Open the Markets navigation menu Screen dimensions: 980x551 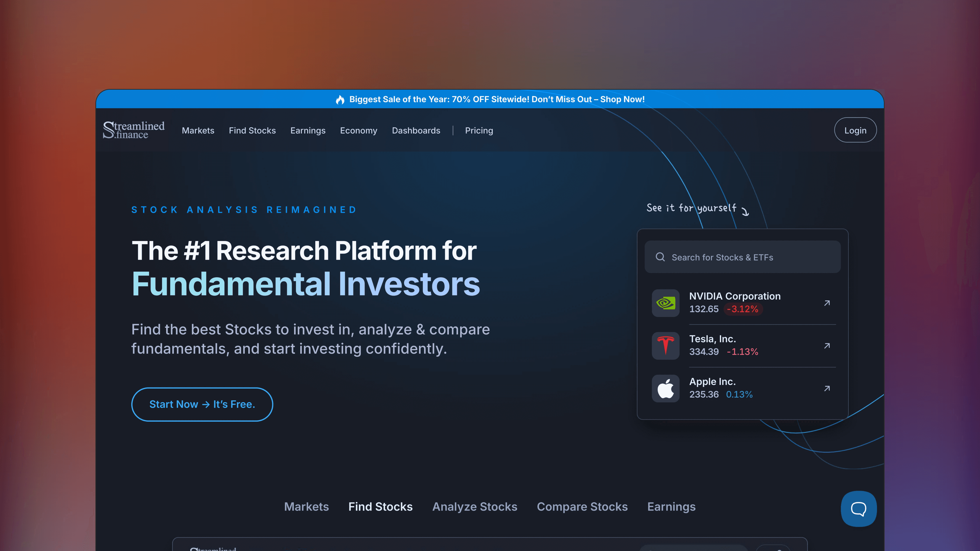coord(198,130)
